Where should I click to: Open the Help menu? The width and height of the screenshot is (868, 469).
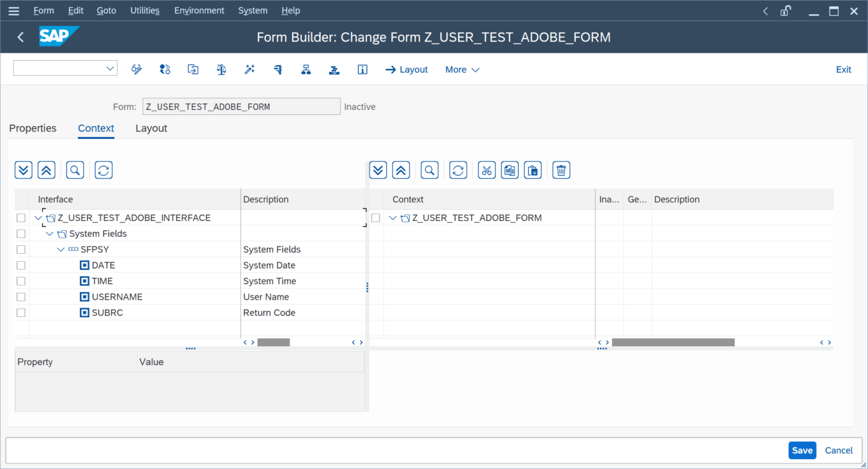pyautogui.click(x=291, y=11)
